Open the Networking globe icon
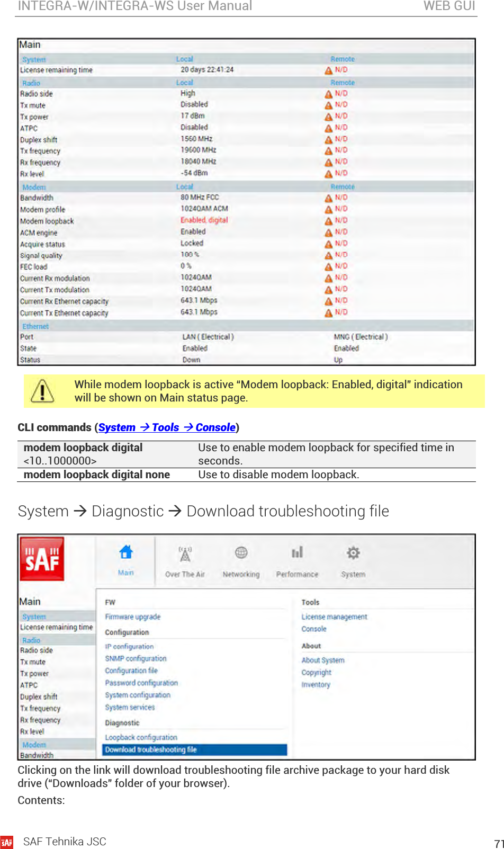Screen dimensions: 504x849 point(241,553)
